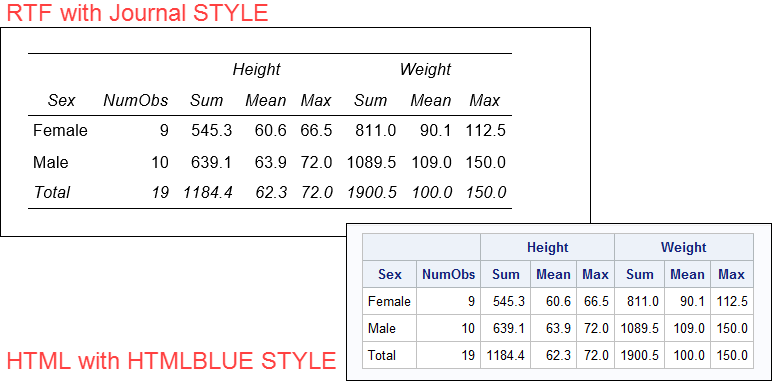This screenshot has width=772, height=381.
Task: Click the RTF with Journal STYLE title
Action: pos(137,13)
